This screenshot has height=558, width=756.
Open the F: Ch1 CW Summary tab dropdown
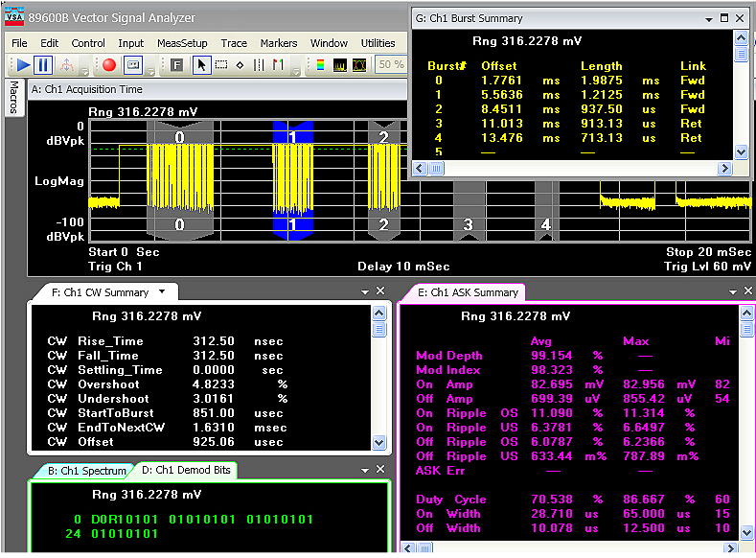tap(162, 291)
